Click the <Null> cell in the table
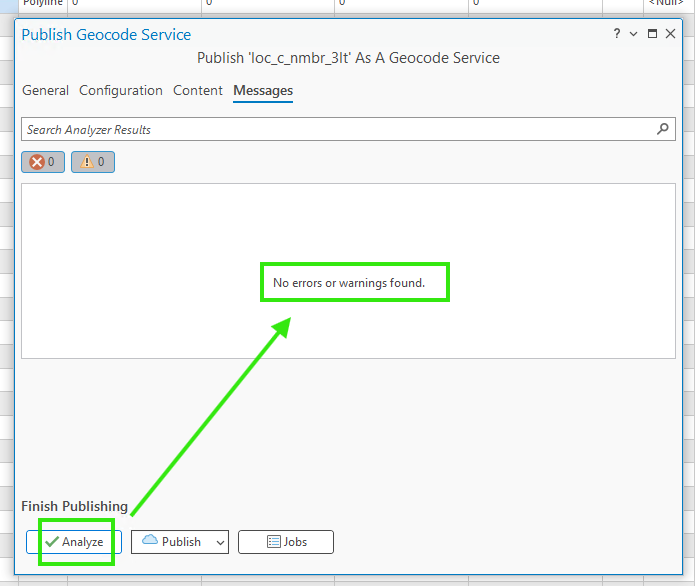 [x=665, y=4]
